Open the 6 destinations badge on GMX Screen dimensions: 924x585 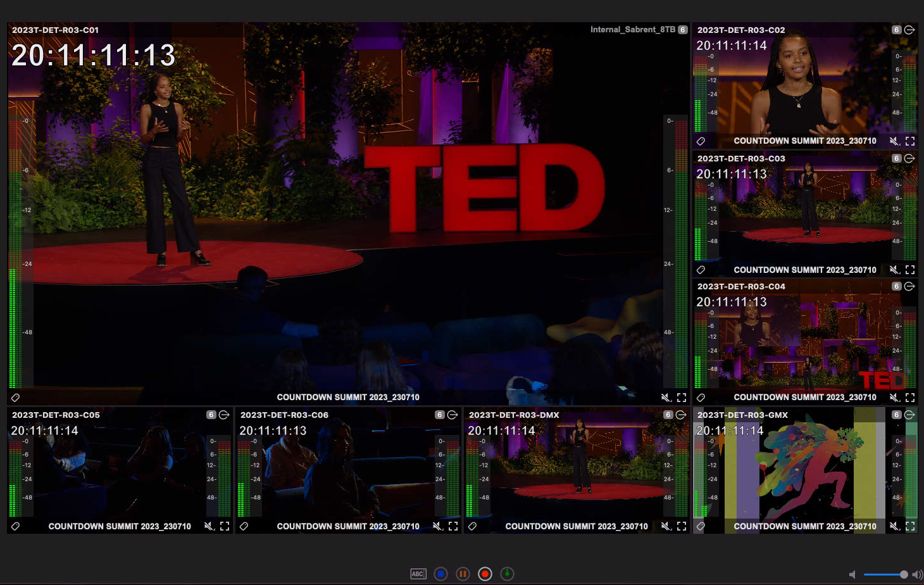896,415
